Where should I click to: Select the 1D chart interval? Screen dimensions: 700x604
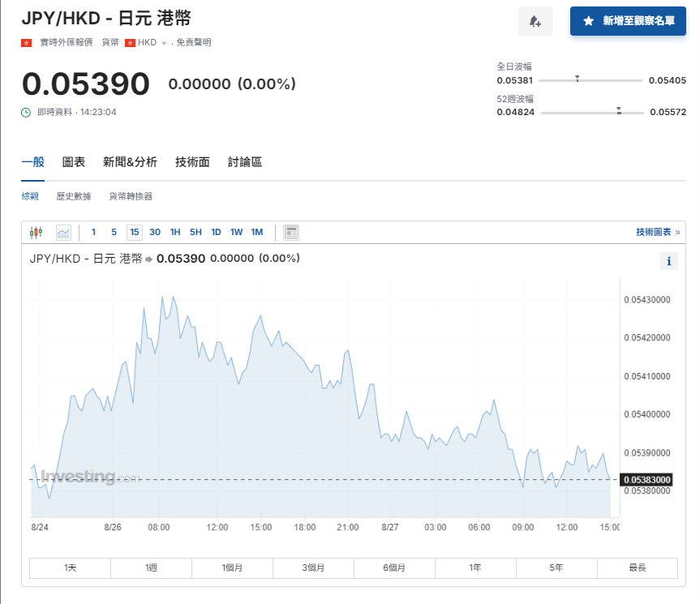(216, 233)
